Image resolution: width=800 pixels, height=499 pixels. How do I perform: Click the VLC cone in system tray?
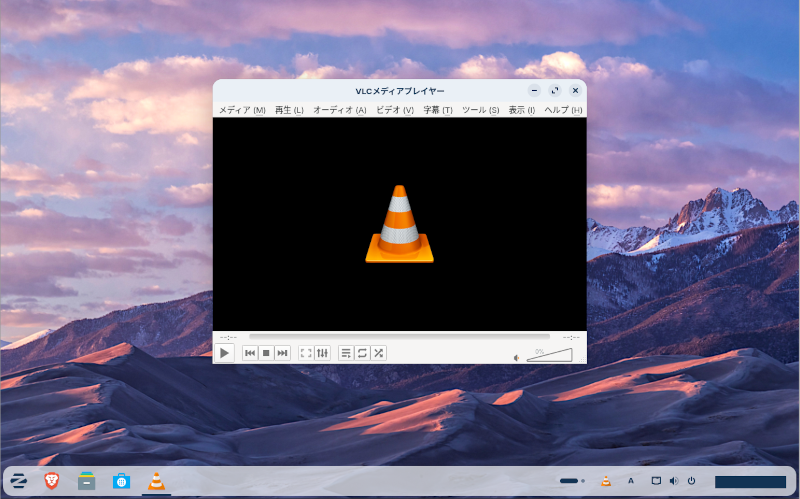[x=606, y=481]
